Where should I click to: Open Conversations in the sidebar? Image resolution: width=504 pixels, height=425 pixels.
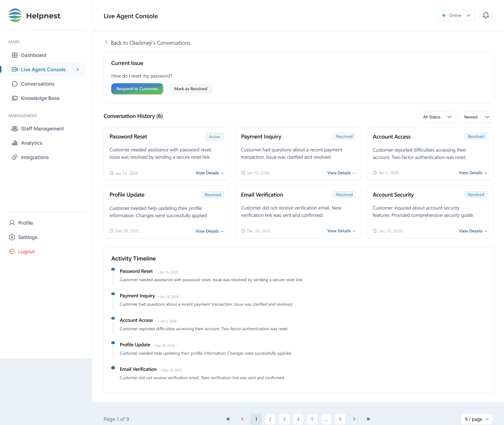[46, 84]
